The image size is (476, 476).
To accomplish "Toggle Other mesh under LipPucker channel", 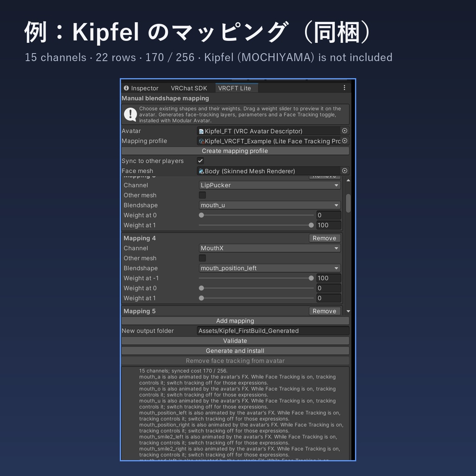I will coord(202,195).
